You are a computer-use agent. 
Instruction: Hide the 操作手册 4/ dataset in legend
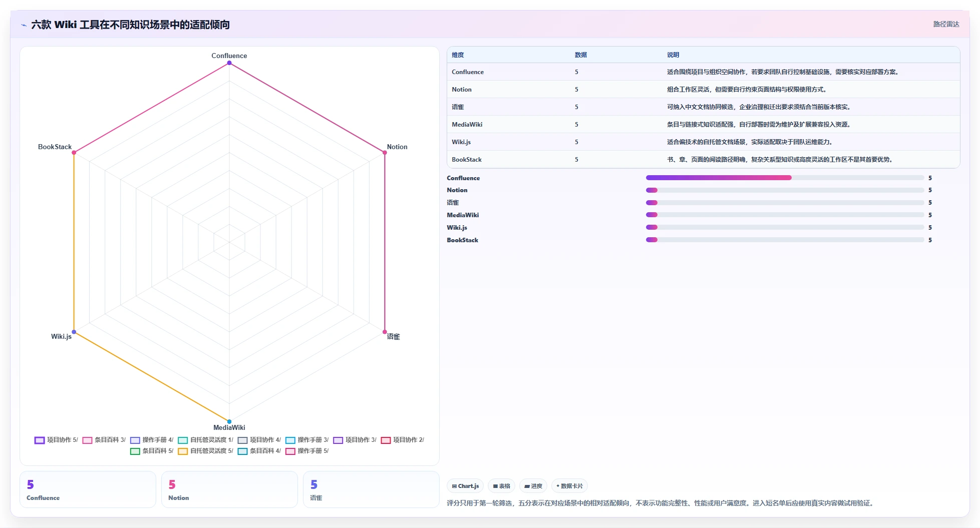(152, 440)
